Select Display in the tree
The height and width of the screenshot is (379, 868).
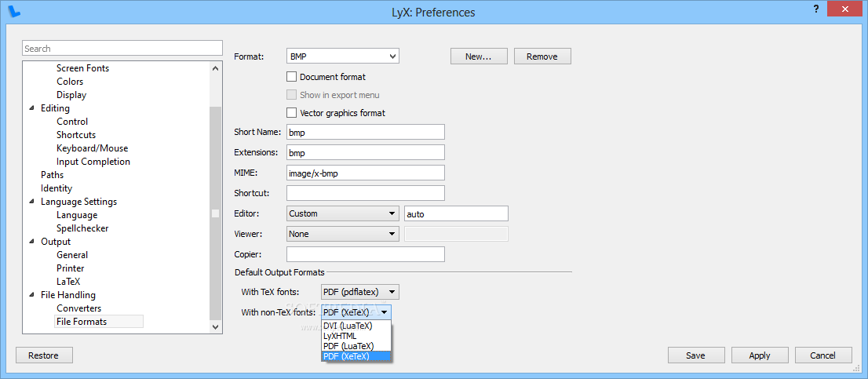71,95
